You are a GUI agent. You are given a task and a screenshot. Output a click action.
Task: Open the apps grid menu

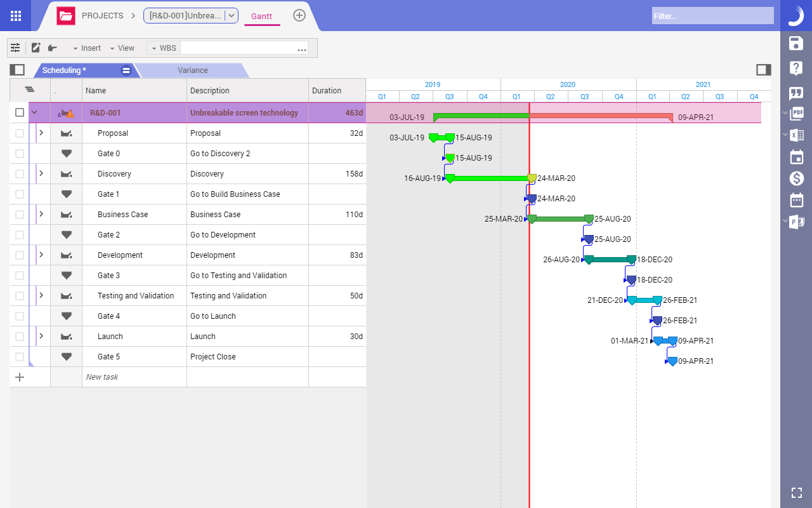click(x=16, y=16)
